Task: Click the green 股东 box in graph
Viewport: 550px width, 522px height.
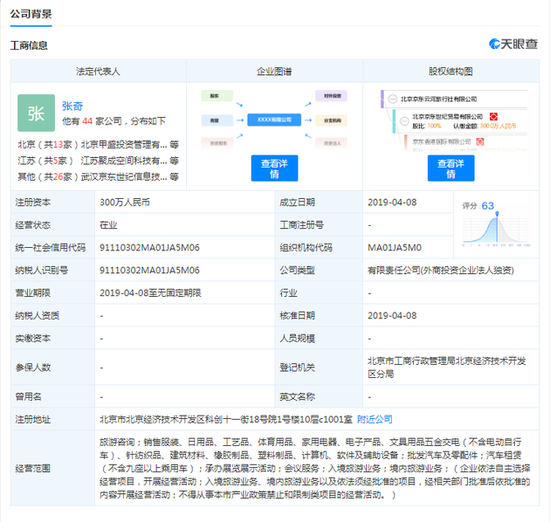Action: [x=217, y=96]
